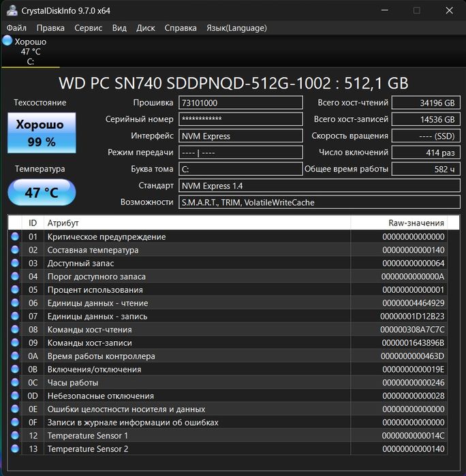Click the blue status orb beside Хорошо drive C:
Screen dimensions: 466x476
tap(7, 40)
